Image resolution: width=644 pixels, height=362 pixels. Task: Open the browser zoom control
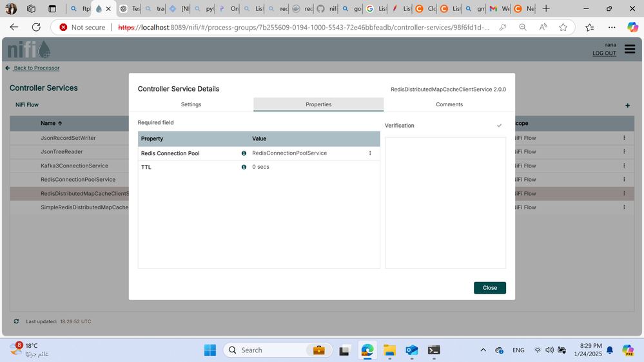click(522, 27)
